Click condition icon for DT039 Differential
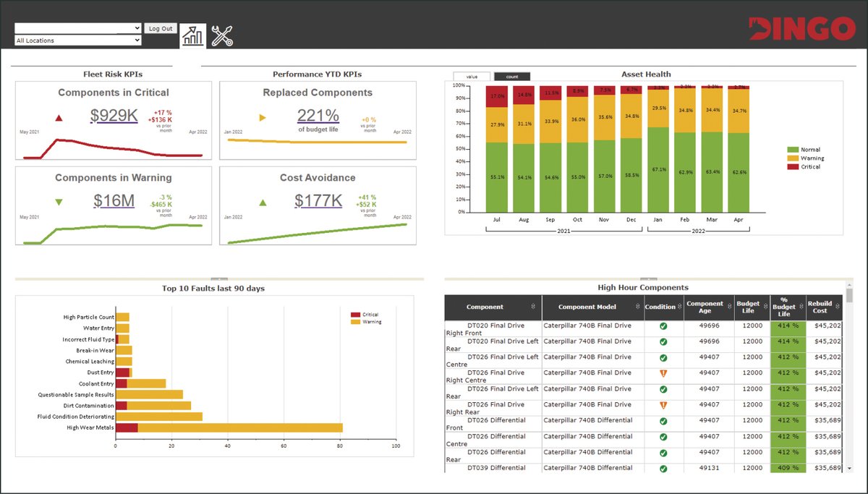This screenshot has width=868, height=494. [x=663, y=468]
